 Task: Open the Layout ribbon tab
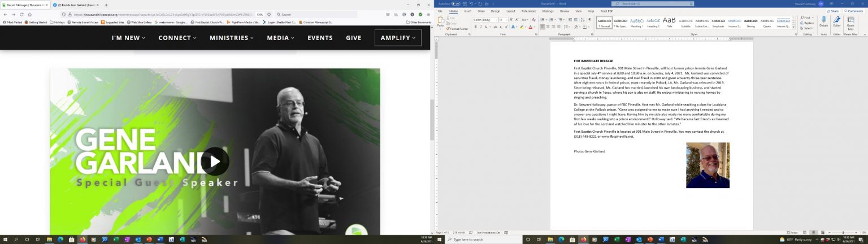[x=511, y=11]
